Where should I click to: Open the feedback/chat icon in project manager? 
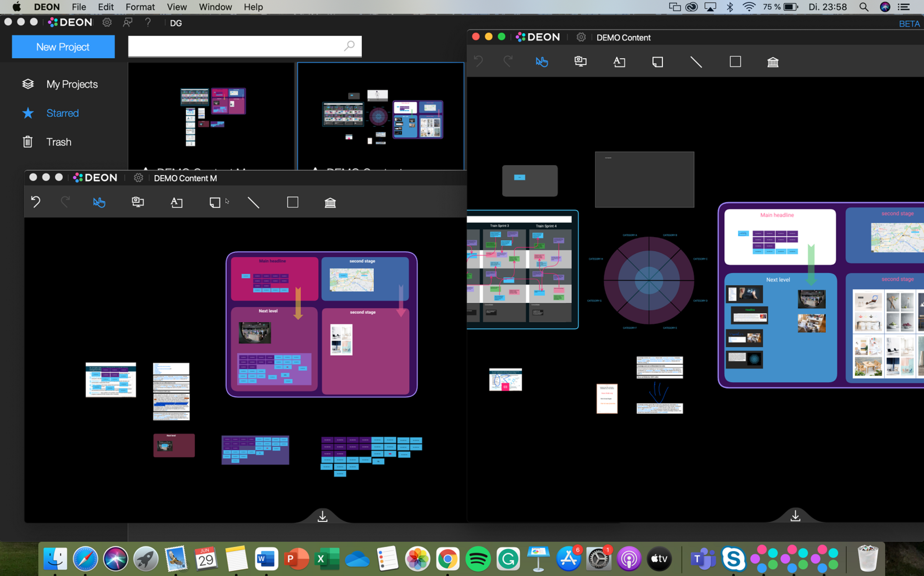(x=128, y=23)
